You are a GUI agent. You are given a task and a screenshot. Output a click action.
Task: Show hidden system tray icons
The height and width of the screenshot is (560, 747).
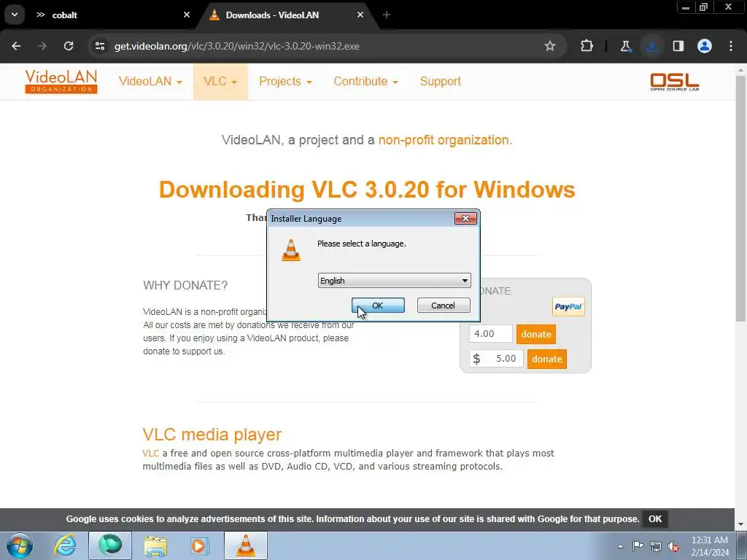coord(620,546)
